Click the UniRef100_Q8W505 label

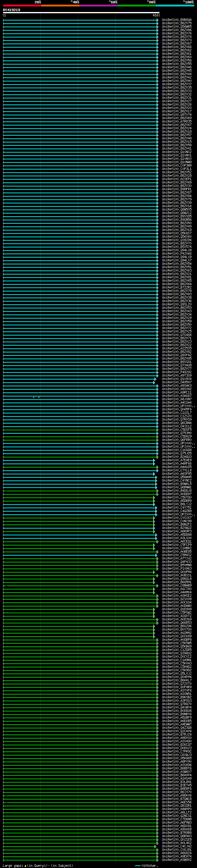pyautogui.click(x=177, y=210)
